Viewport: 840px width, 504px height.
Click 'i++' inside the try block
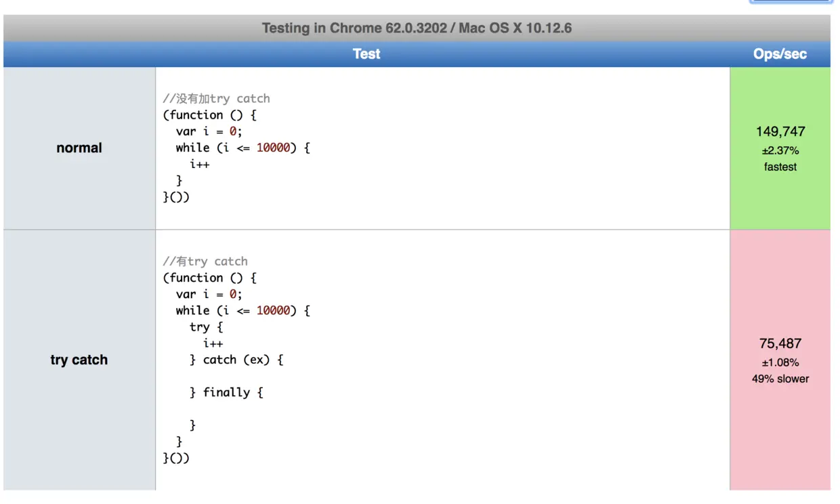click(x=213, y=343)
